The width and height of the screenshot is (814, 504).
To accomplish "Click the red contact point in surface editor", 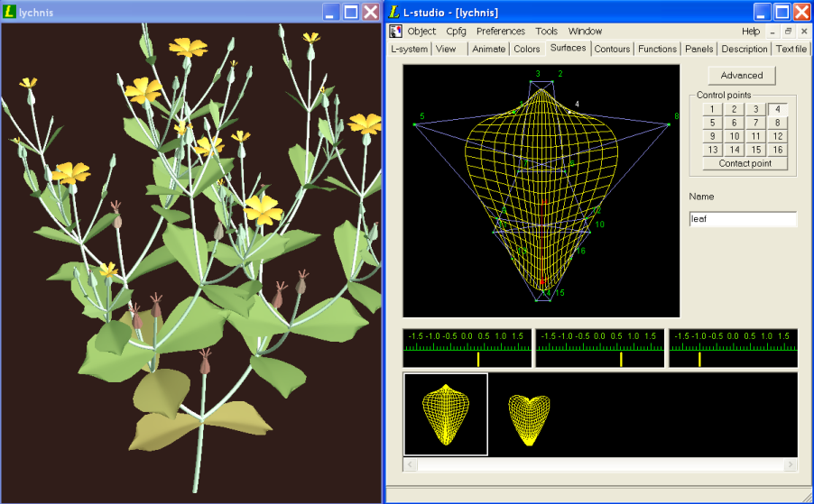I will (x=542, y=282).
